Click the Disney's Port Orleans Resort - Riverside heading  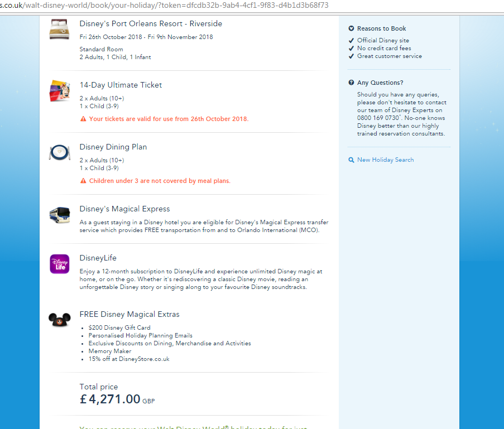pyautogui.click(x=151, y=23)
